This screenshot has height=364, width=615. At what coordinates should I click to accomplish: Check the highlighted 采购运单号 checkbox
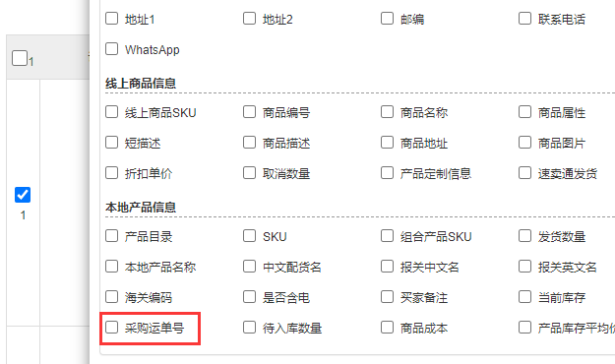pyautogui.click(x=112, y=328)
